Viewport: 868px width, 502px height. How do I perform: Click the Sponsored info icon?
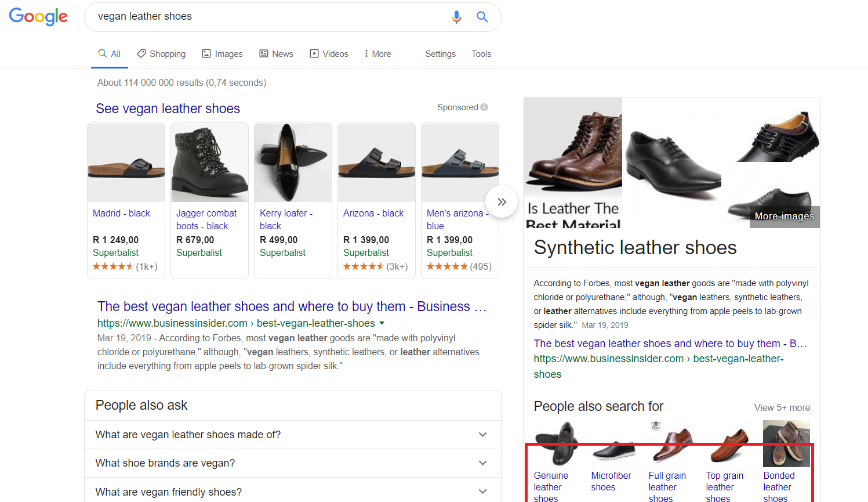click(484, 107)
